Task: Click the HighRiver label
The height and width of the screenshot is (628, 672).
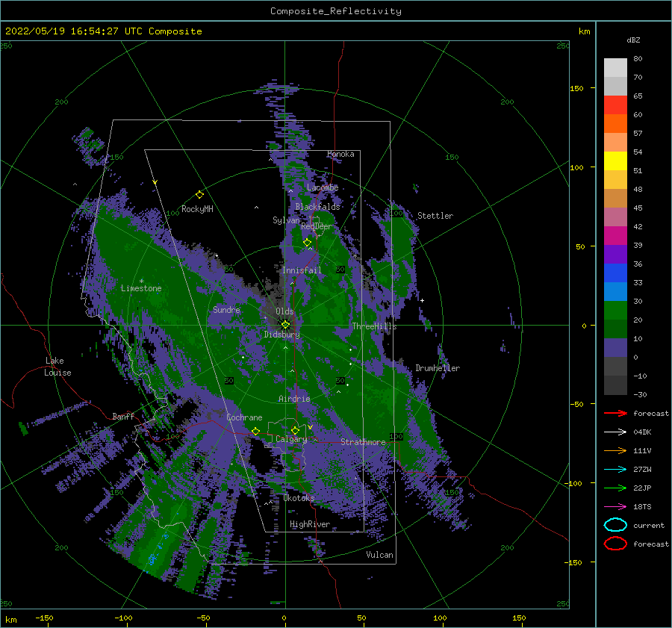Action: tap(310, 524)
